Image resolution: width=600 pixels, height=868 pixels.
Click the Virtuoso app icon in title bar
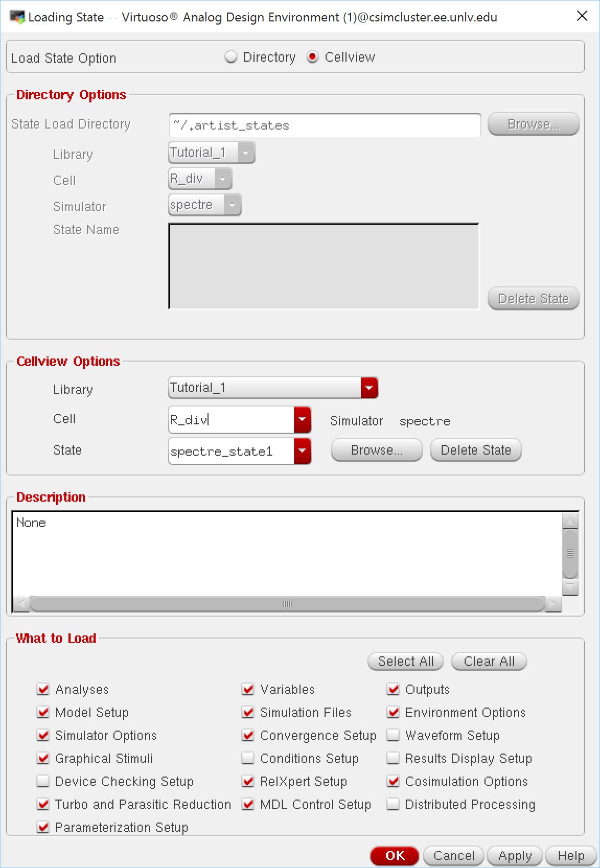click(17, 17)
